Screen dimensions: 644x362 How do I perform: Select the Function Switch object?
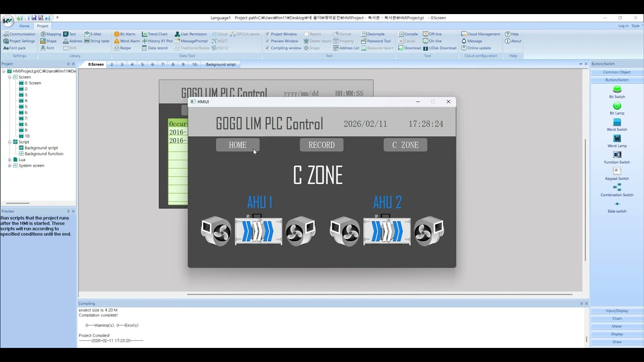[x=617, y=158]
